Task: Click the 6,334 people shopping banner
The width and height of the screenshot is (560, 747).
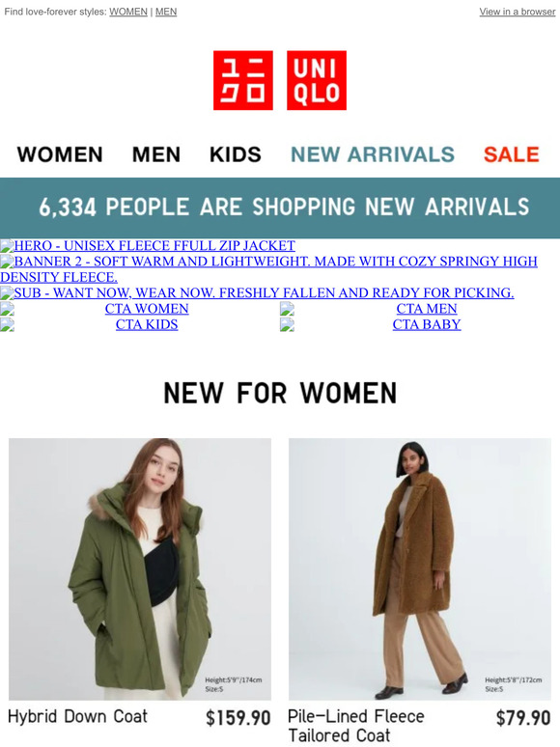Action: tap(280, 207)
